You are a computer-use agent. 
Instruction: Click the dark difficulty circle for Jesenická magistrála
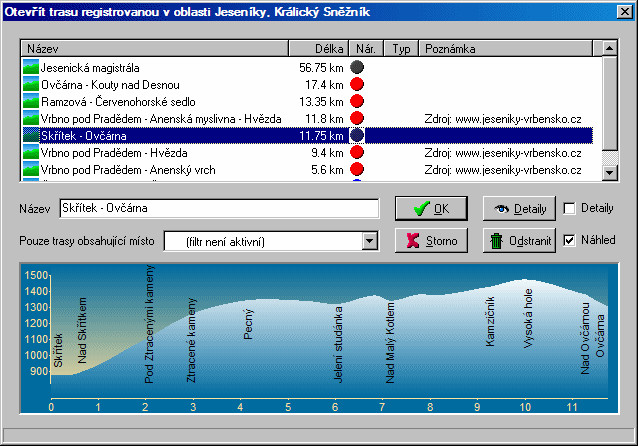tap(357, 67)
